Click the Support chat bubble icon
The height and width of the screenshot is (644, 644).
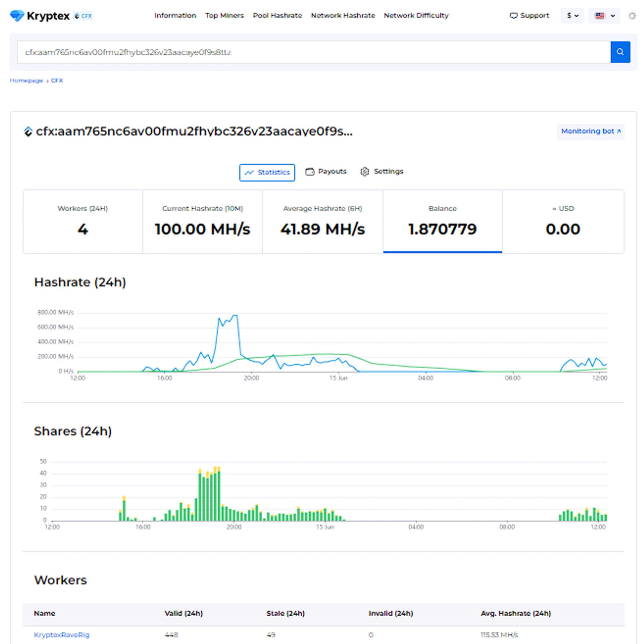(513, 16)
